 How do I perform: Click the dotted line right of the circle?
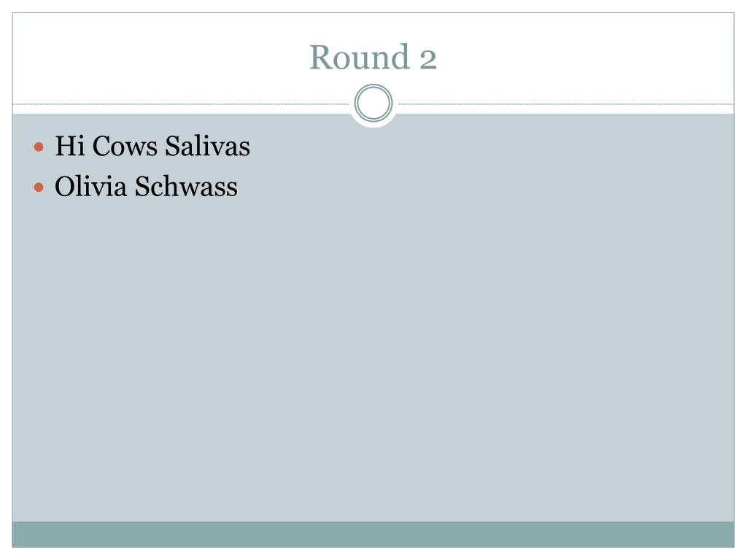coord(566,104)
